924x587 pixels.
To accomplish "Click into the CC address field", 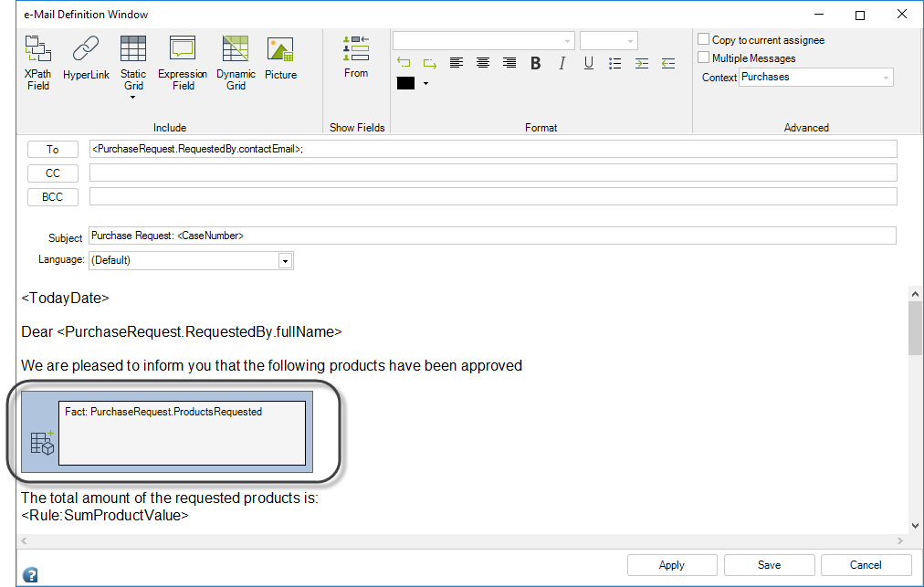I will pos(493,173).
